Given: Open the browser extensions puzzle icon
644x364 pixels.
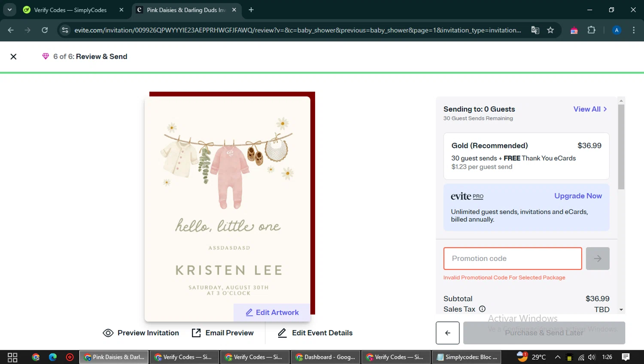Looking at the screenshot, I should tap(591, 30).
